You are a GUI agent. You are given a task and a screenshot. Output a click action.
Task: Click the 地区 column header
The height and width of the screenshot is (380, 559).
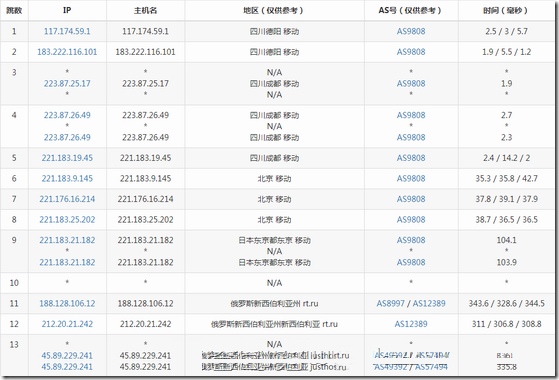273,11
